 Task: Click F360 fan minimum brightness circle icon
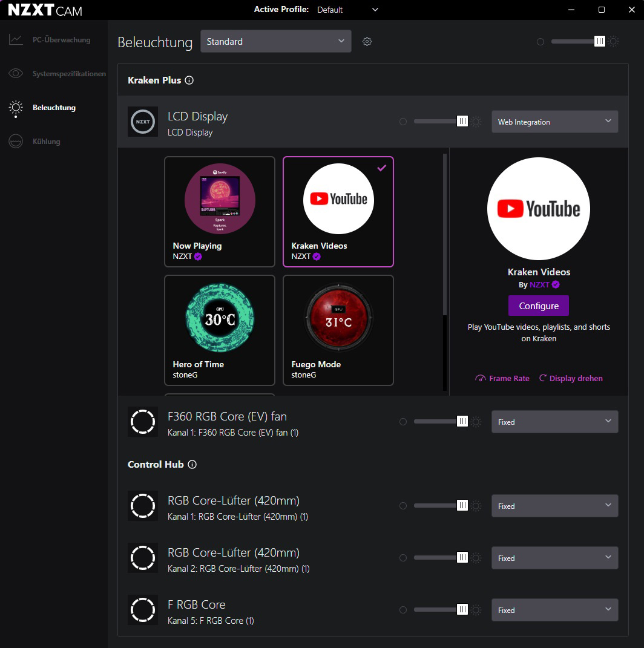click(x=403, y=422)
